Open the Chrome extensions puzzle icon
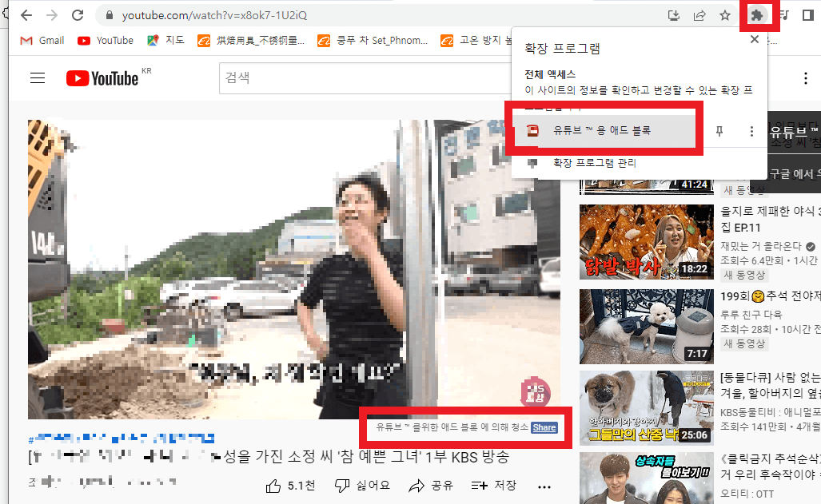The image size is (821, 504). tap(757, 14)
